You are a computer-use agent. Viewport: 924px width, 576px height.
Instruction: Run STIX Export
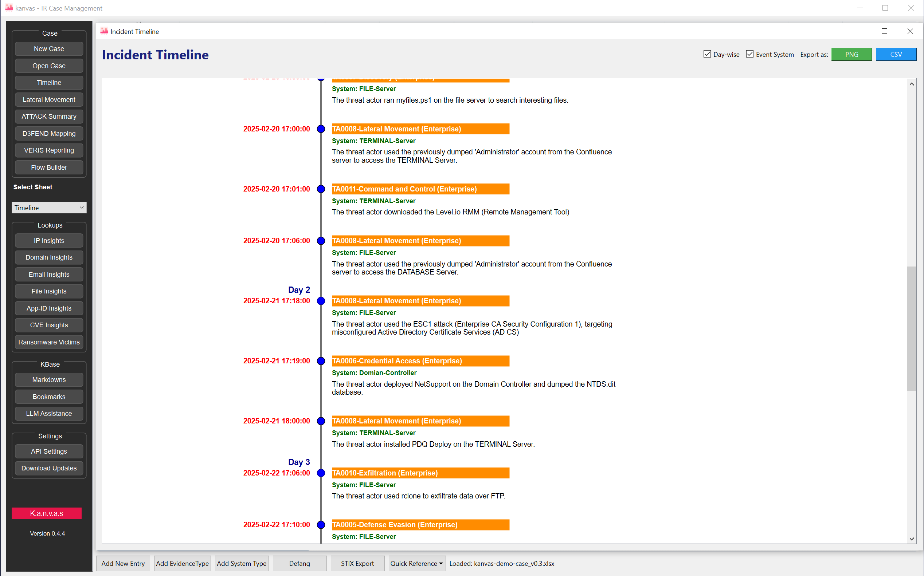coord(357,563)
